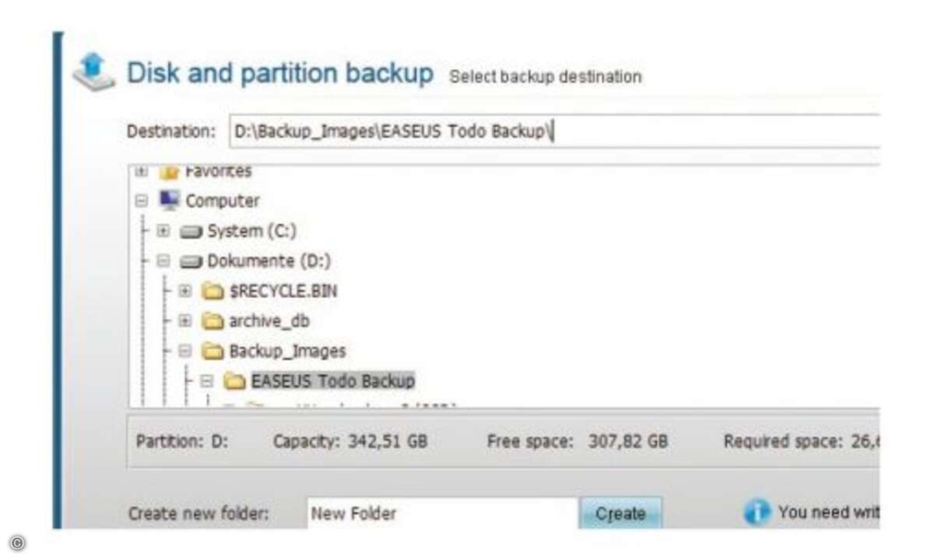934x560 pixels.
Task: Select the Backup_Images folder label
Action: [287, 351]
